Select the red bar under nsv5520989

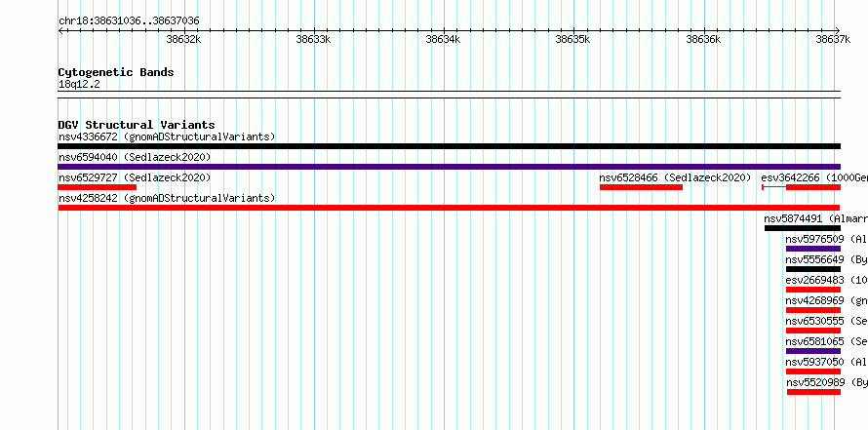(813, 392)
